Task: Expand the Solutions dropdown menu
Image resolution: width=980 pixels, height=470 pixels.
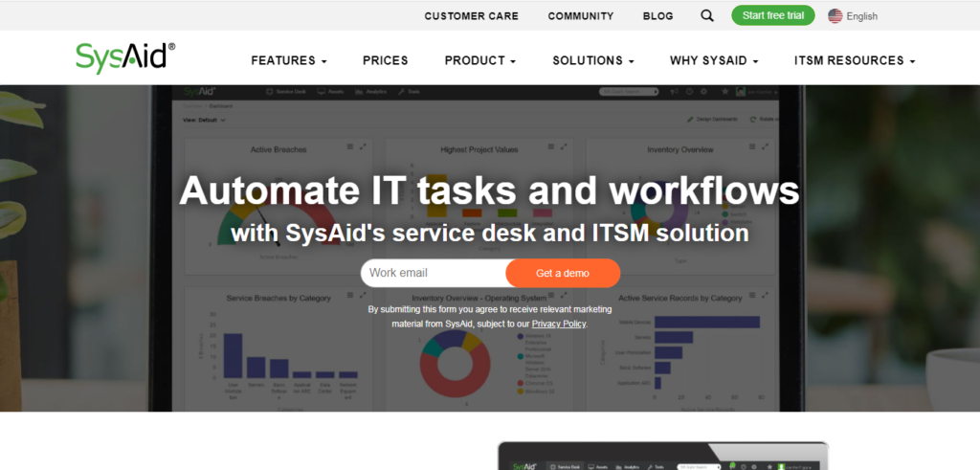Action: [x=592, y=60]
